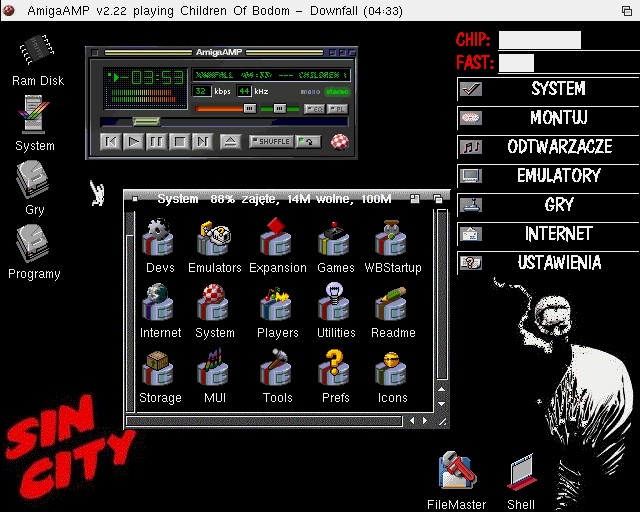Click the System window horizontal scrollbar
Viewport: 640px width, 512px height.
pyautogui.click(x=264, y=421)
